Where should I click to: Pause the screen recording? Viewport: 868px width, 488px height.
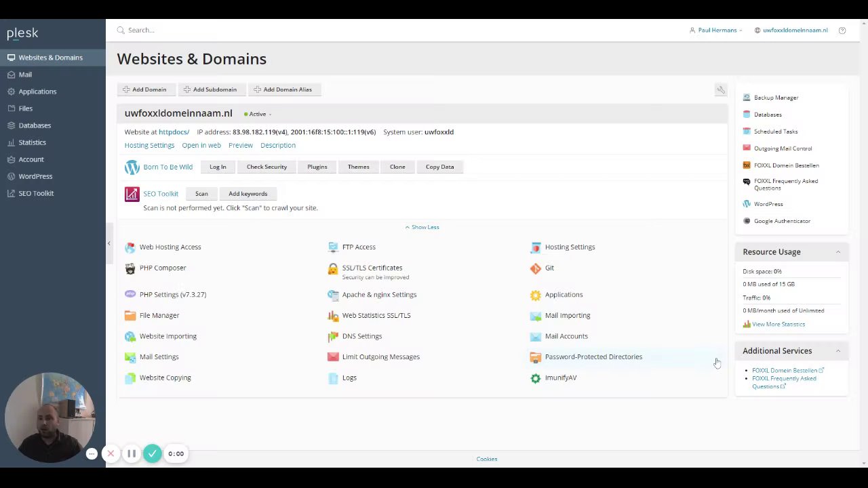(x=132, y=454)
